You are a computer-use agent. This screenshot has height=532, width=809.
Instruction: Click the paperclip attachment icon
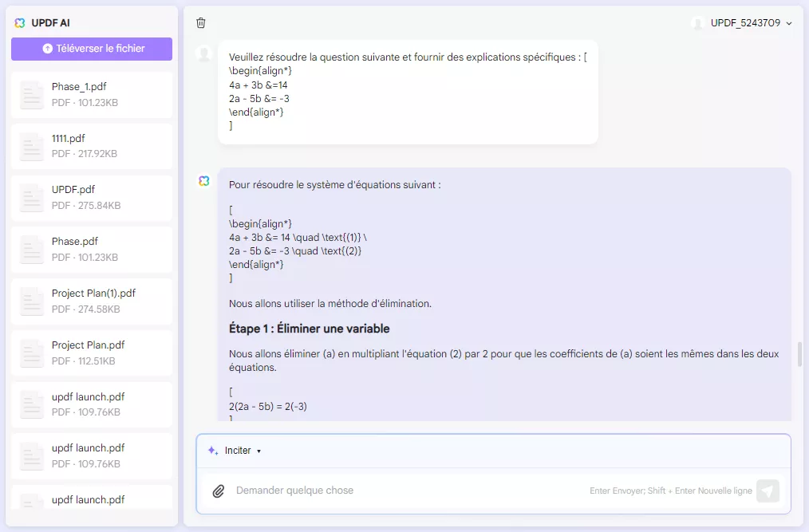[x=219, y=491]
